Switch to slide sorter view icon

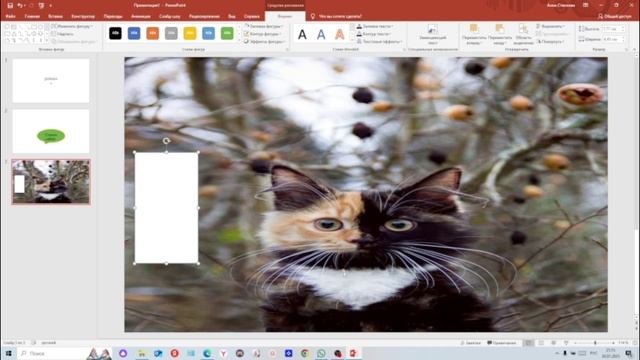pyautogui.click(x=541, y=343)
